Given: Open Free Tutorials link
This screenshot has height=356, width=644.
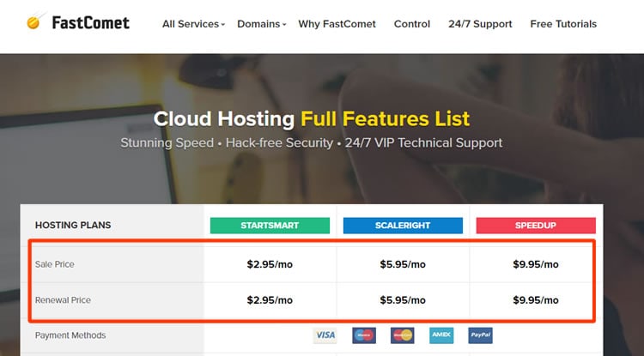Looking at the screenshot, I should [x=563, y=24].
